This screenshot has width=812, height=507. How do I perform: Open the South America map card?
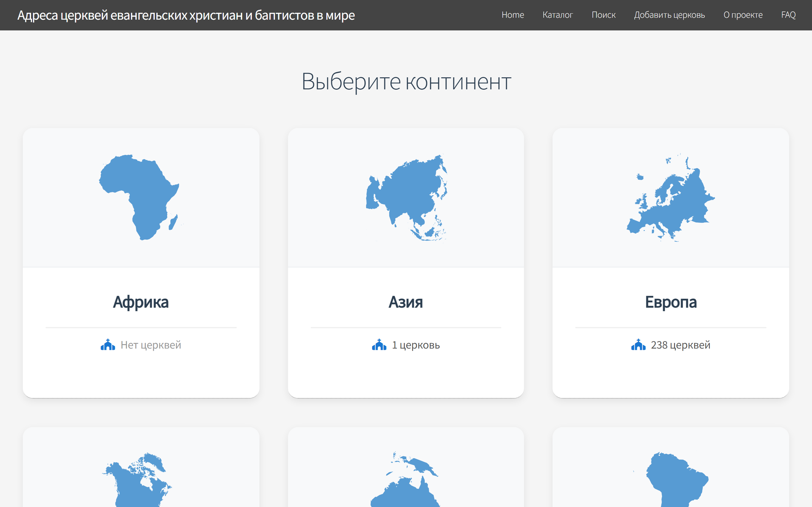[x=674, y=479]
